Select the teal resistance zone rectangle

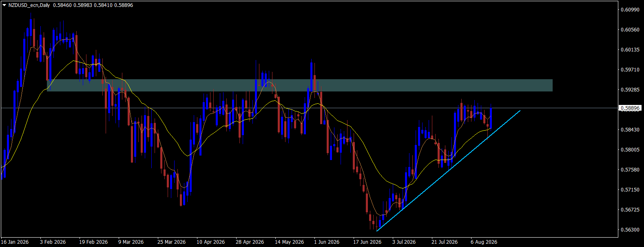[x=300, y=85]
